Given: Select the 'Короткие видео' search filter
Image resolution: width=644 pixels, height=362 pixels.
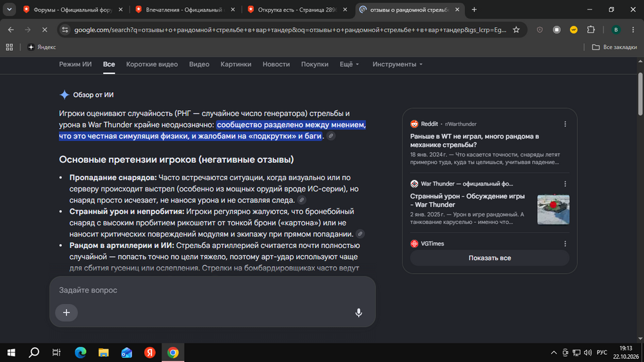Looking at the screenshot, I should pyautogui.click(x=152, y=64).
